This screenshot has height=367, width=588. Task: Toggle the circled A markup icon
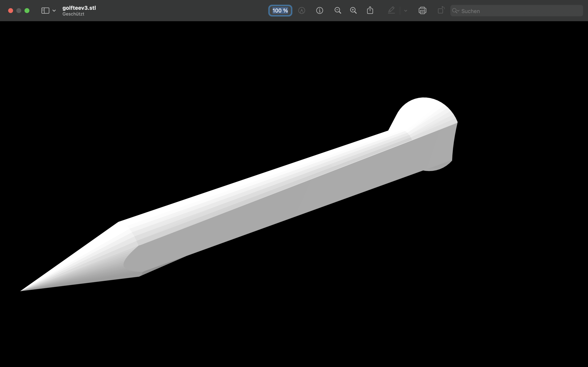pos(302,11)
